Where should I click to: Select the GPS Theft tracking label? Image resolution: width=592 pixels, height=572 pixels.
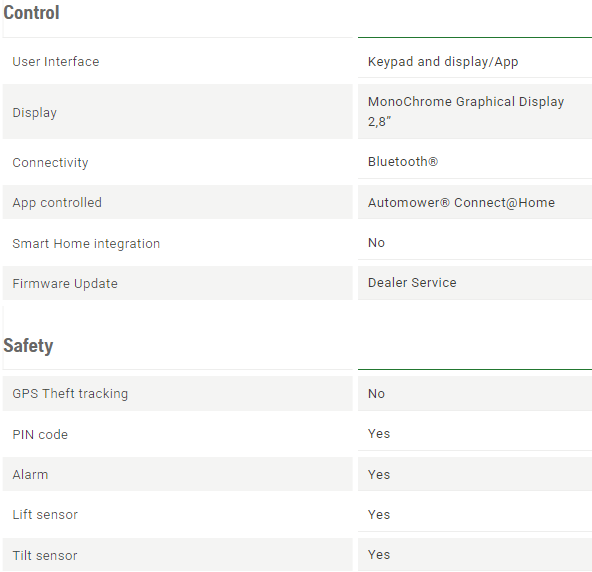(x=70, y=393)
